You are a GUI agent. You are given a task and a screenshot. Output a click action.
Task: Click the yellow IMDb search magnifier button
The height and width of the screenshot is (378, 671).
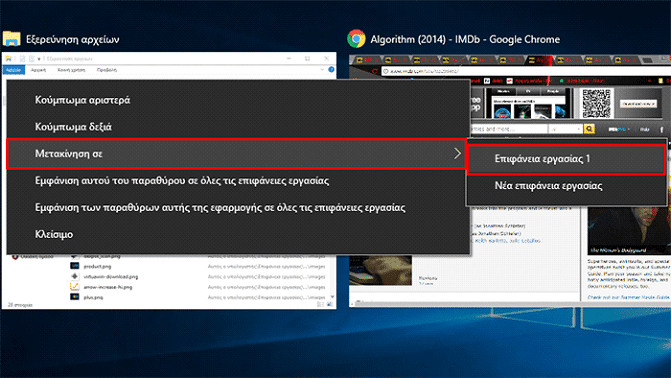coord(589,128)
